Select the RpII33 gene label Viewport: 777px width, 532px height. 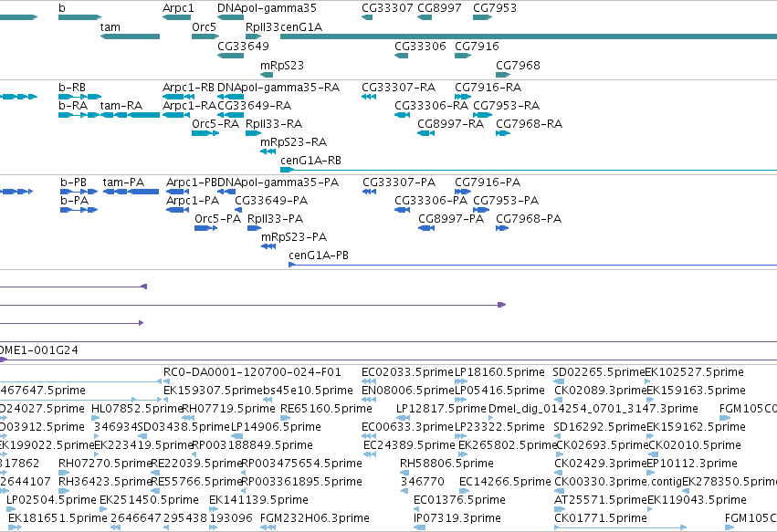[263, 27]
